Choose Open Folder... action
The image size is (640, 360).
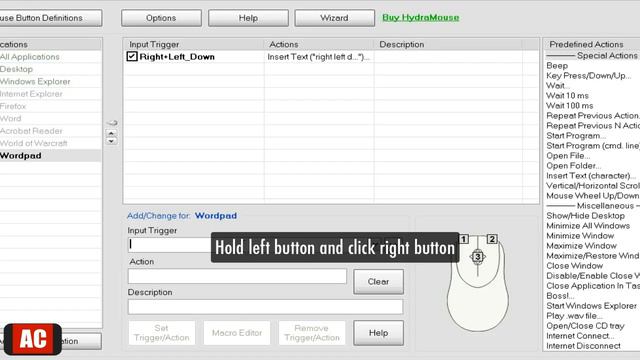(x=573, y=166)
